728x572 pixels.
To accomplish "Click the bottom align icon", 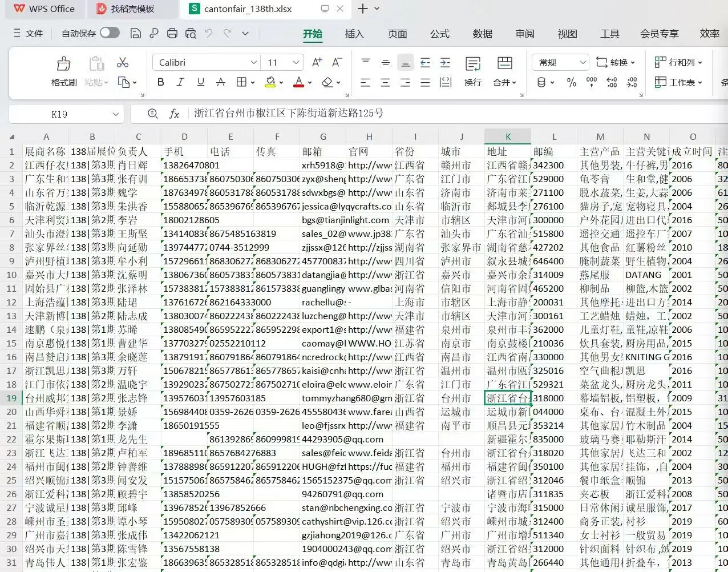I will [x=406, y=62].
